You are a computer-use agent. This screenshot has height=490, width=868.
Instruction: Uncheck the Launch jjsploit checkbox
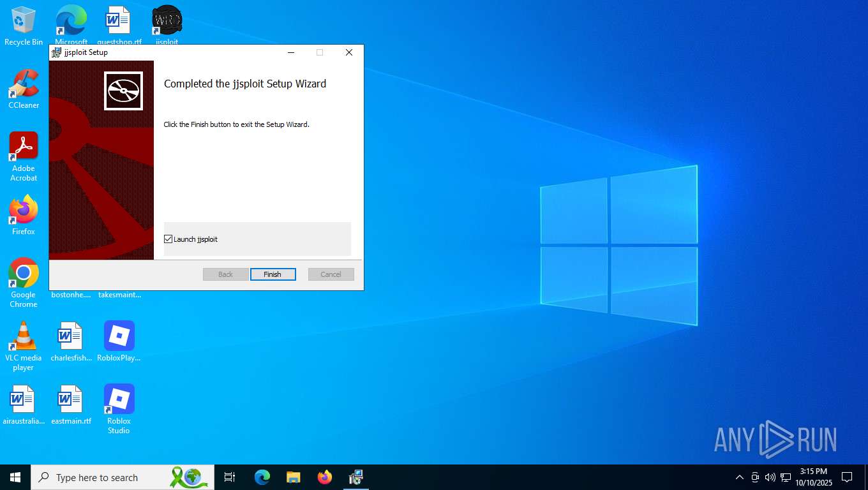point(168,239)
